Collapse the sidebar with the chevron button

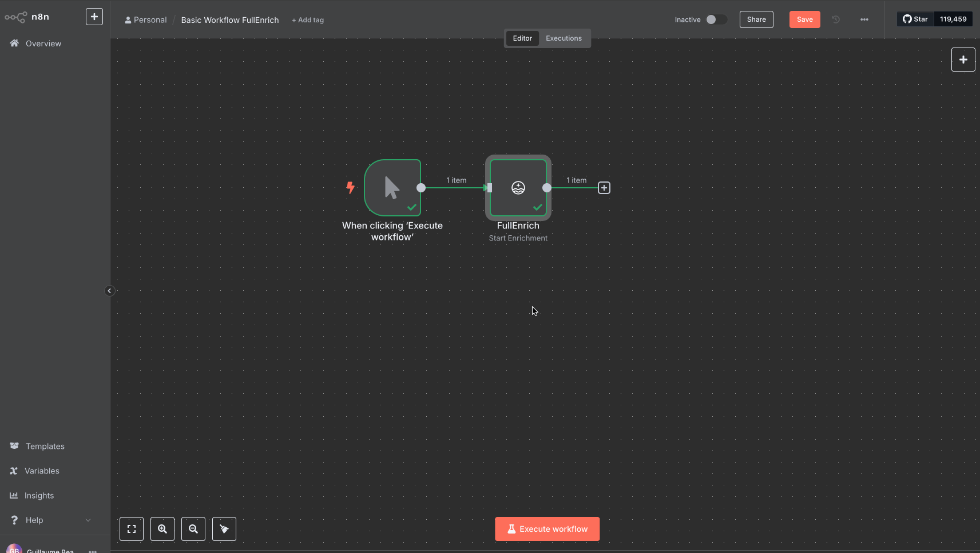tap(109, 291)
